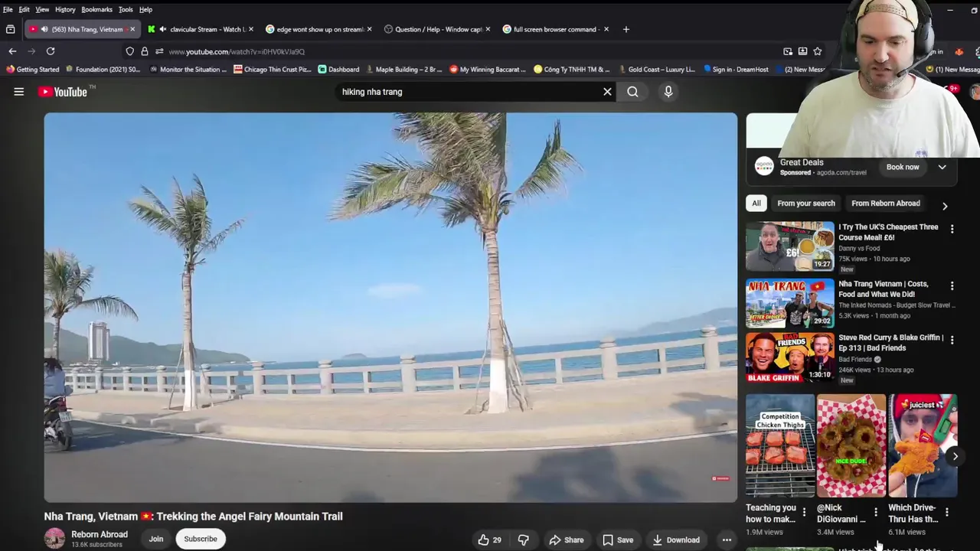Image resolution: width=980 pixels, height=551 pixels.
Task: View site security padlock info
Action: [x=144, y=51]
